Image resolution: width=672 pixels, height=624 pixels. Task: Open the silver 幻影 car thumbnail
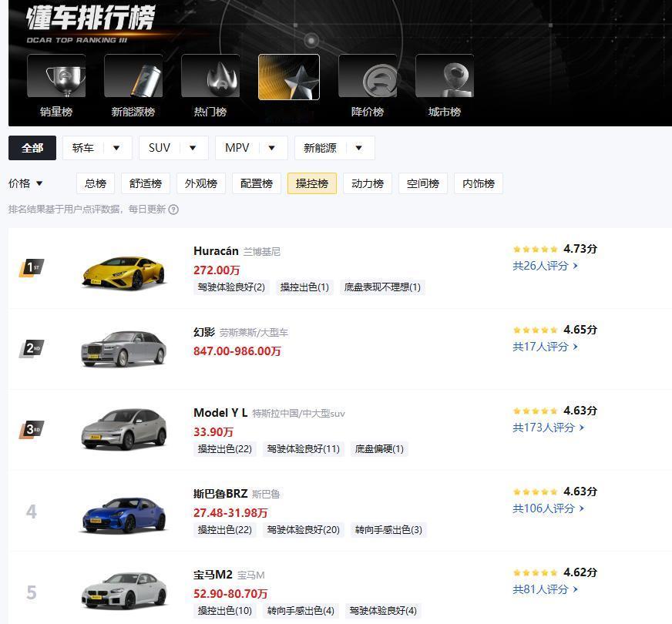pos(124,349)
